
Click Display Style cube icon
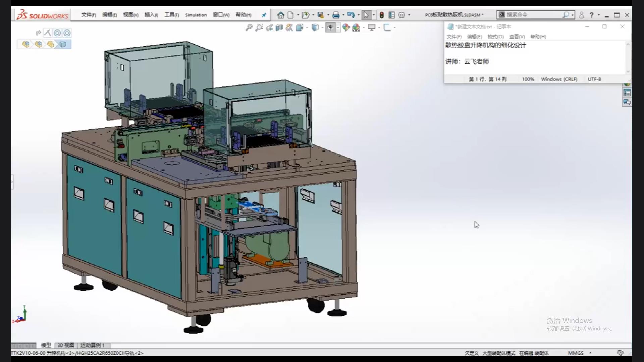315,27
